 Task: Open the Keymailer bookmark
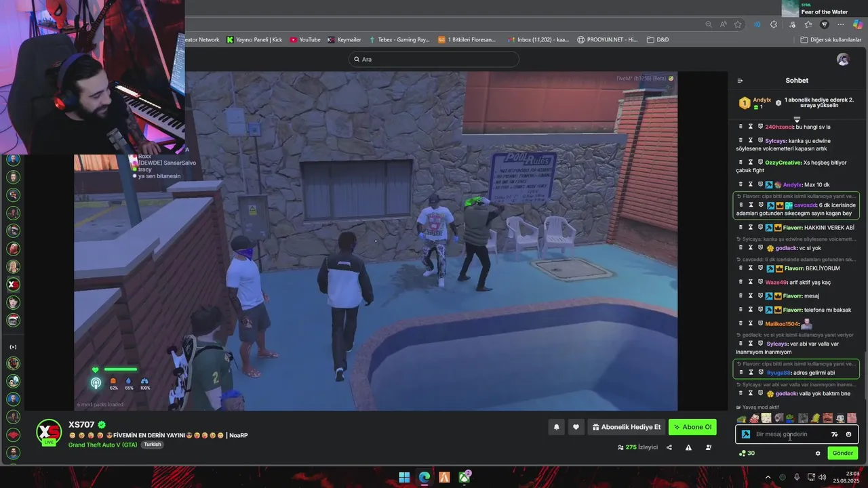tap(344, 39)
